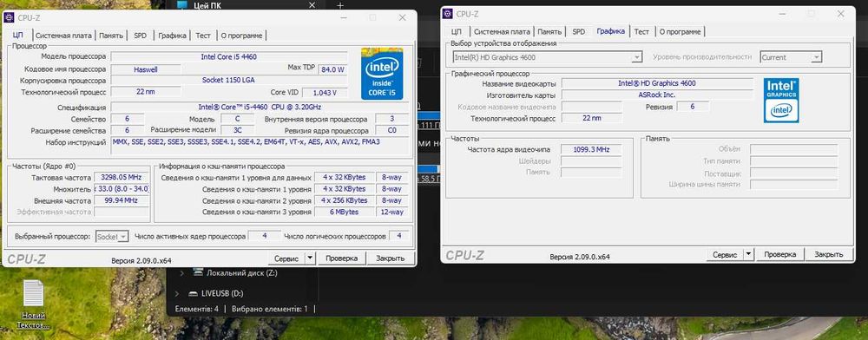868x340 pixels.
Task: Select Локальний диск (Z:) in Explorer tree
Action: pos(242,272)
